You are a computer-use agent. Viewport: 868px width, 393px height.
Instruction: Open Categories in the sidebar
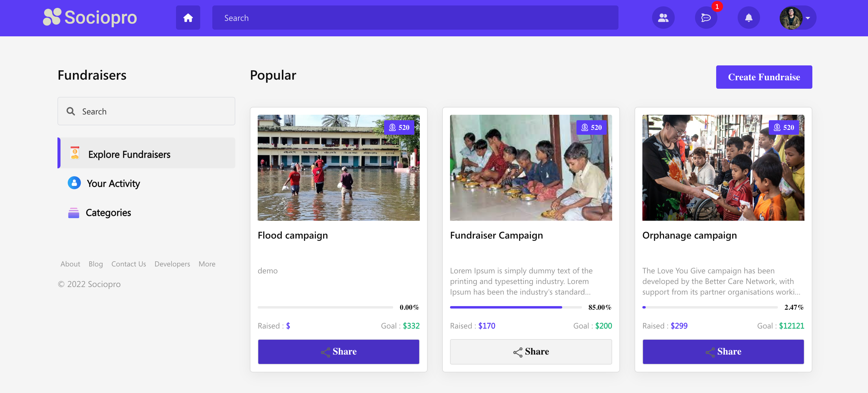click(x=108, y=213)
